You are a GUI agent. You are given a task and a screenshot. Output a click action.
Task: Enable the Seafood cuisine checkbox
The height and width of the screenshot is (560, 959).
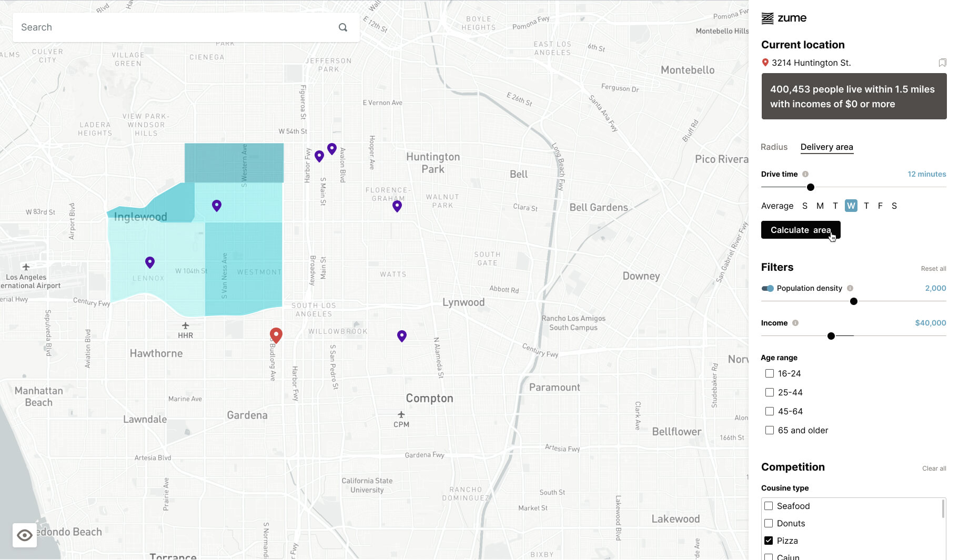coord(769,506)
